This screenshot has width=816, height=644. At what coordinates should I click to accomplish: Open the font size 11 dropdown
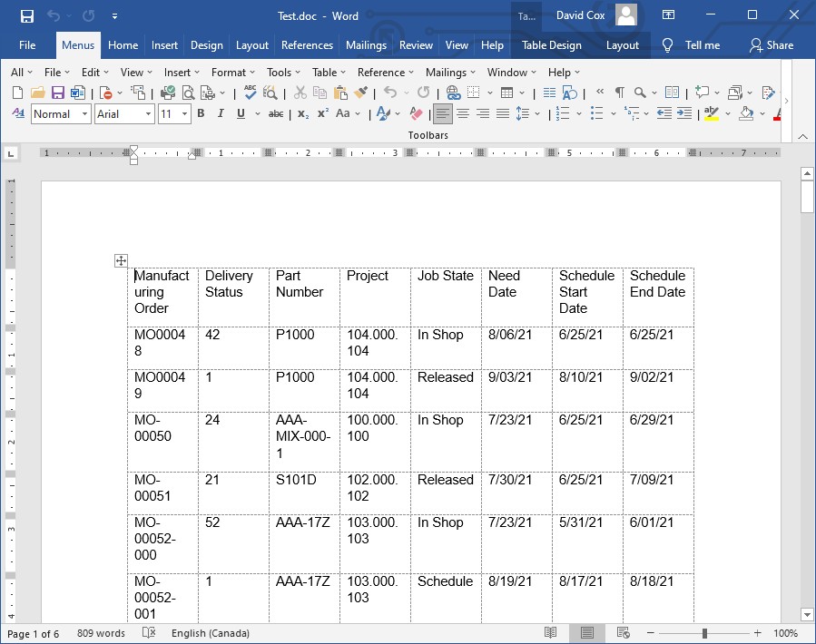coord(185,113)
